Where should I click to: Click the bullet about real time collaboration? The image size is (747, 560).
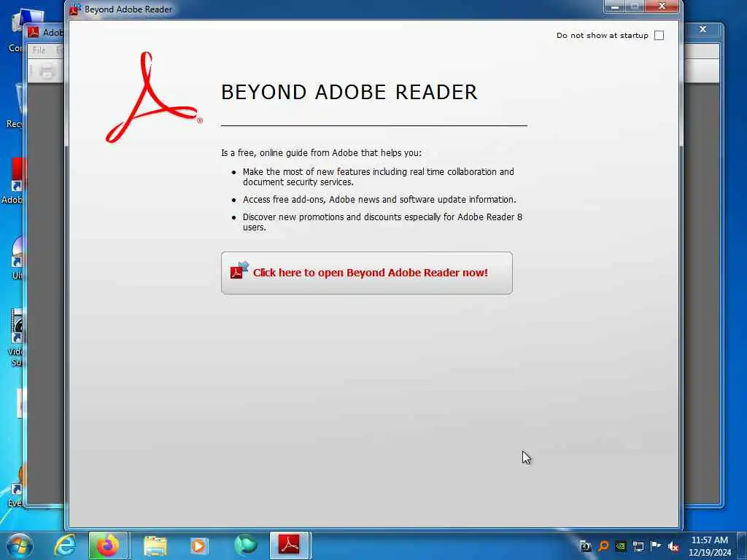[379, 176]
